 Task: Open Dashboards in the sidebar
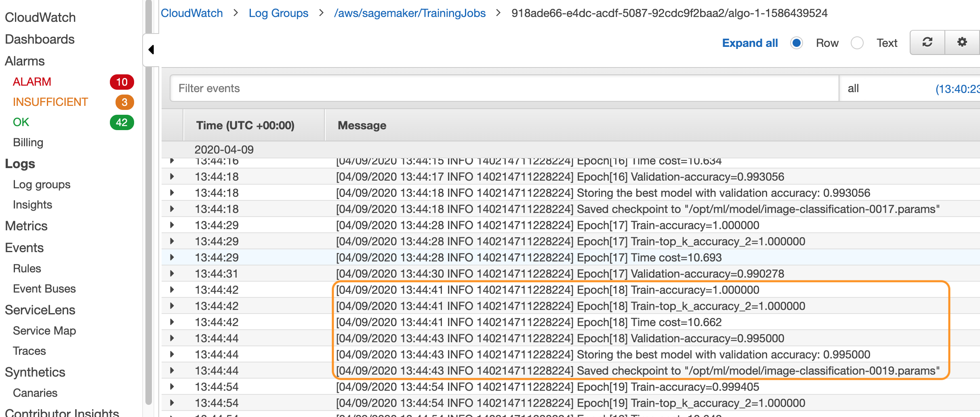tap(40, 39)
